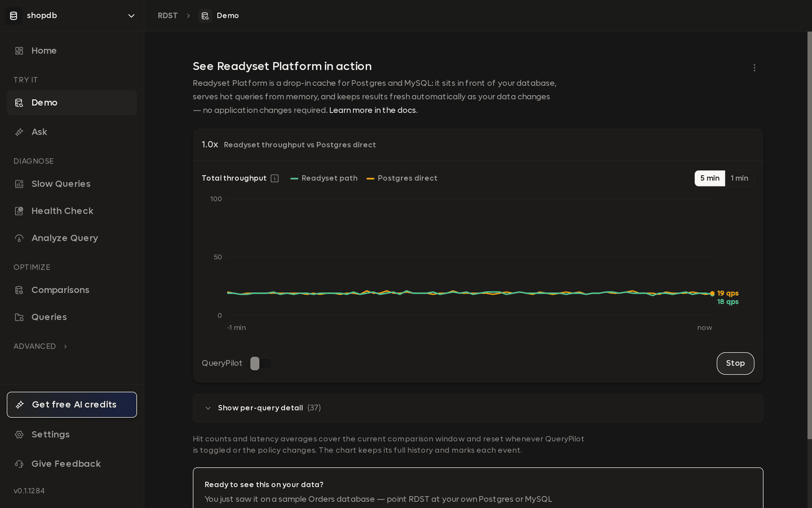Screen dimensions: 812x508
Task: Click the shopdb database icon
Action: click(x=14, y=16)
